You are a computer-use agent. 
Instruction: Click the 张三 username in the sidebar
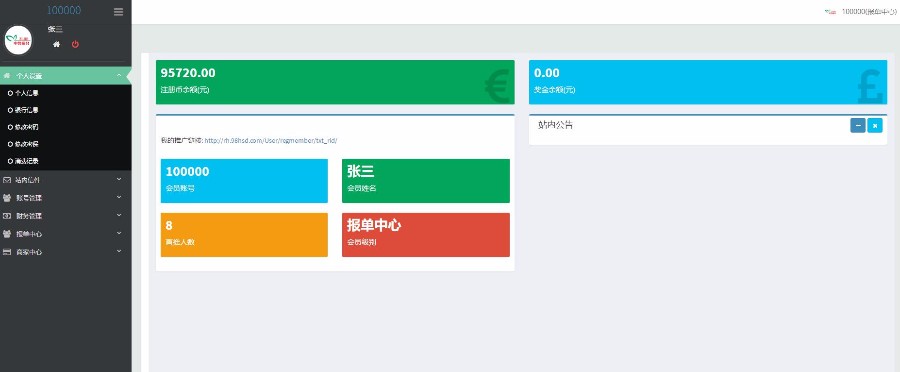(x=55, y=29)
